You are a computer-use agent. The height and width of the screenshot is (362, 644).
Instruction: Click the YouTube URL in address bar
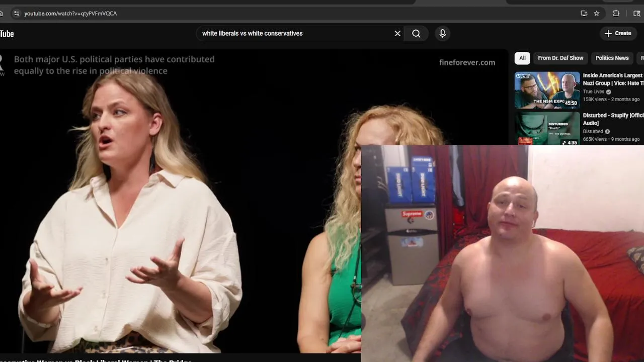(70, 14)
